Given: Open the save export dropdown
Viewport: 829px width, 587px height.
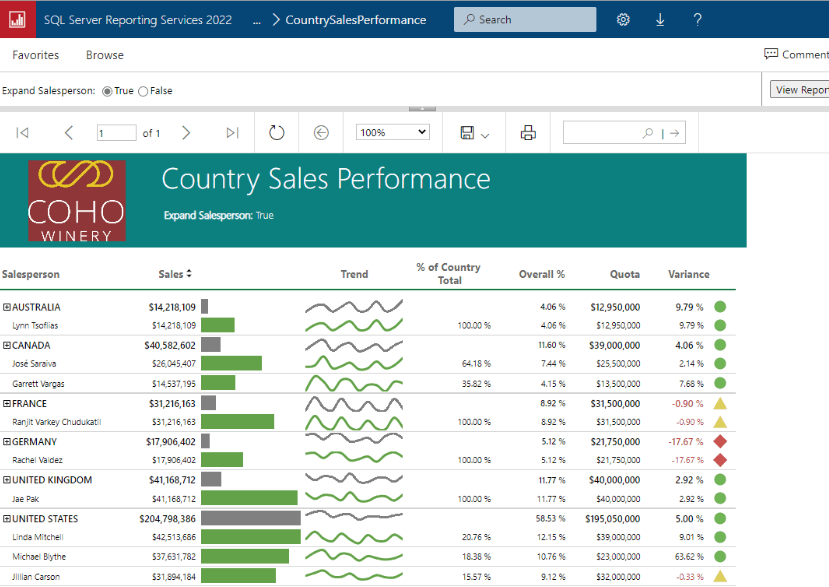Looking at the screenshot, I should [x=474, y=133].
